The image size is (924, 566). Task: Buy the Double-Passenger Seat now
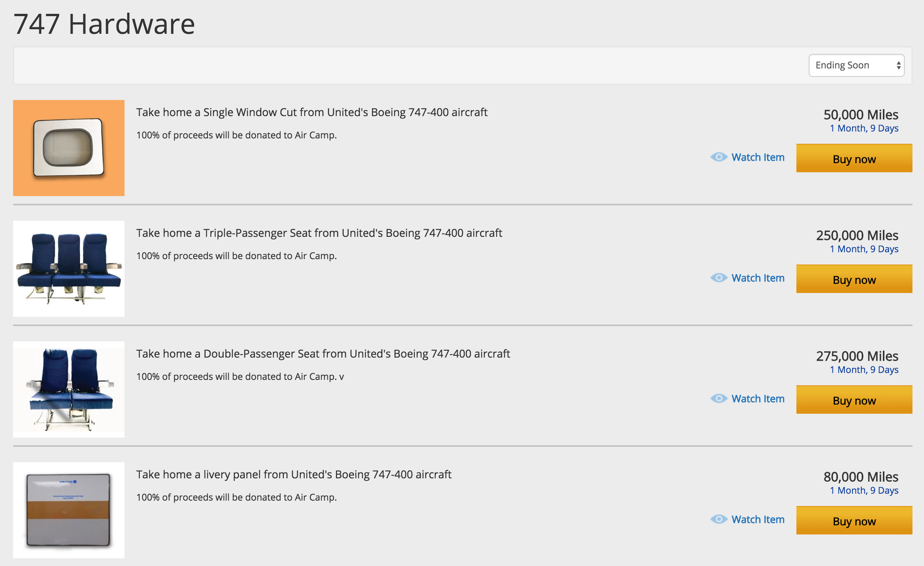(854, 400)
